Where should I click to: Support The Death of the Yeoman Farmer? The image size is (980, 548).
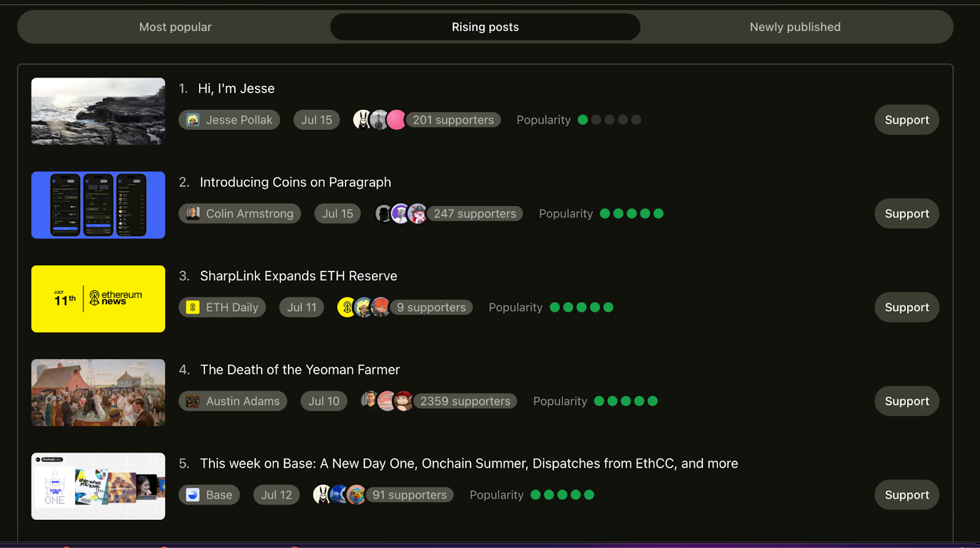[907, 401]
